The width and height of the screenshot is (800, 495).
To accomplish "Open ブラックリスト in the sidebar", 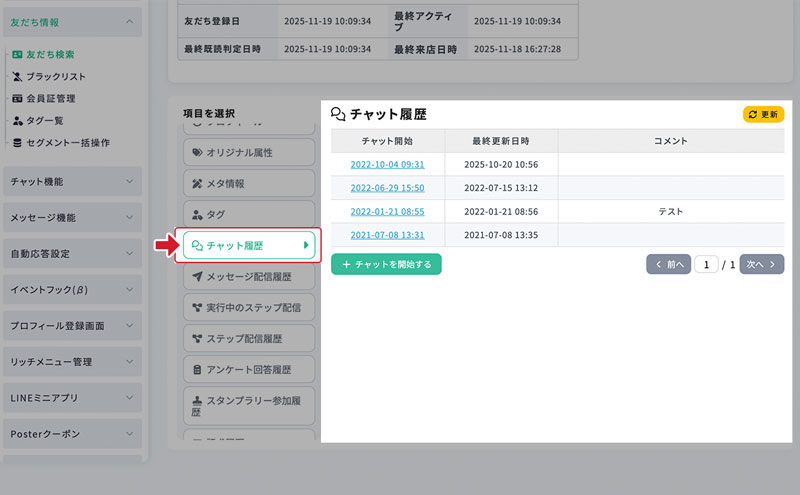I will pyautogui.click(x=55, y=76).
